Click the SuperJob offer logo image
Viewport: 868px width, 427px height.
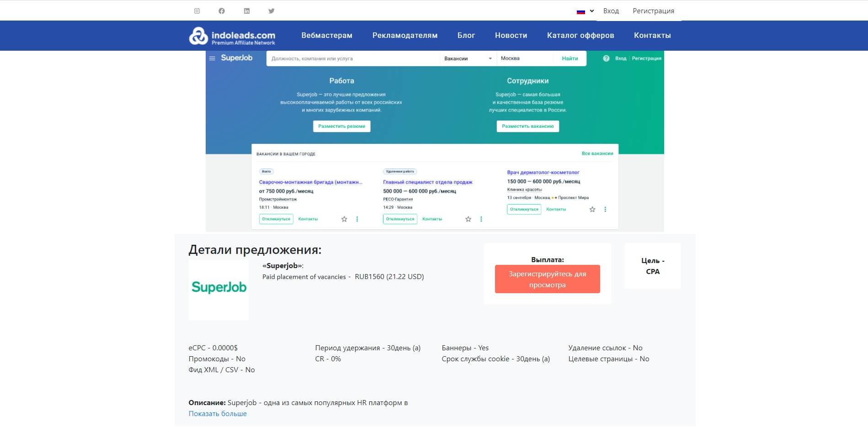pyautogui.click(x=218, y=290)
